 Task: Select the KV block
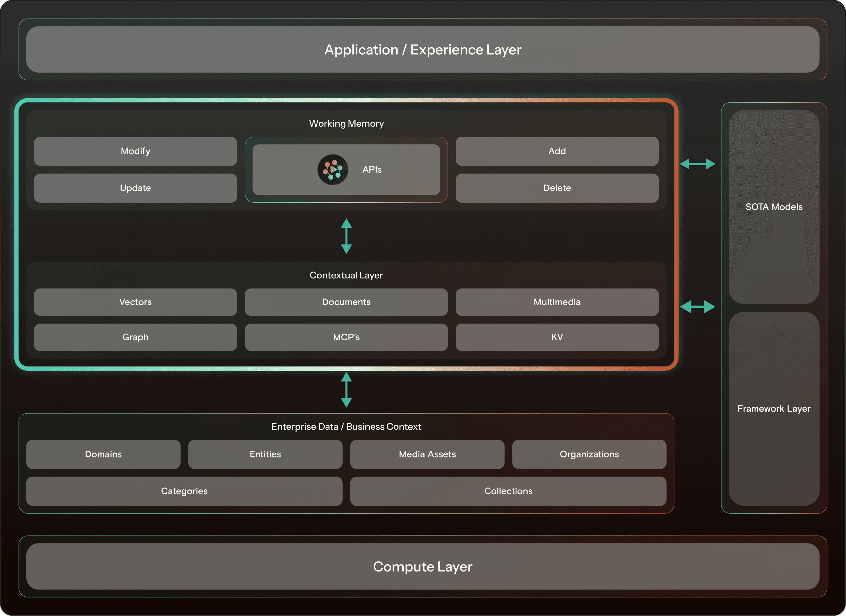point(557,337)
